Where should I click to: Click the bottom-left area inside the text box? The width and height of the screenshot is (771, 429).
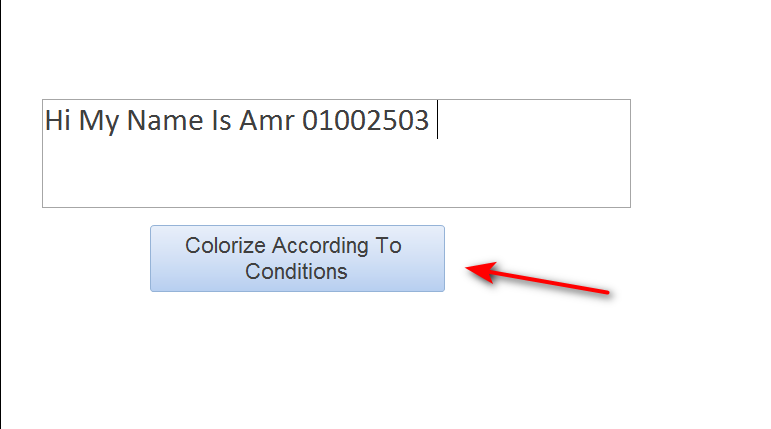pos(52,198)
